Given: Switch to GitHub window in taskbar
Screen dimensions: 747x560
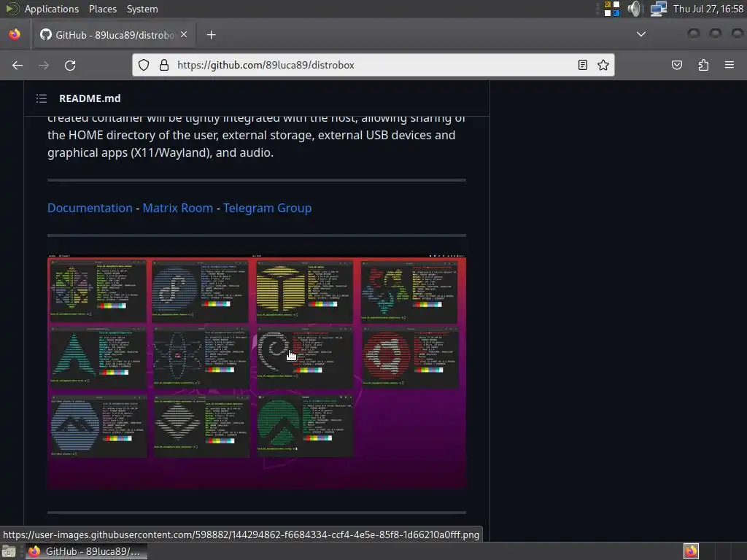Looking at the screenshot, I should [x=86, y=551].
